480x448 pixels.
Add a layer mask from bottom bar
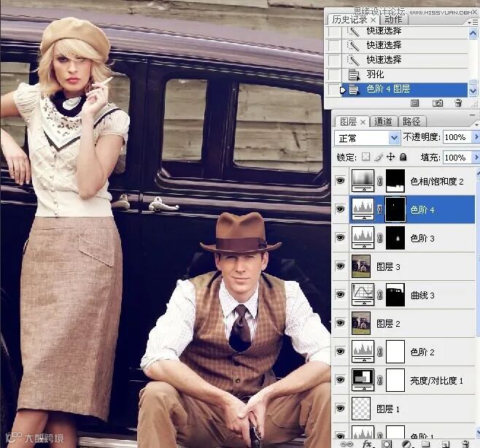(387, 444)
